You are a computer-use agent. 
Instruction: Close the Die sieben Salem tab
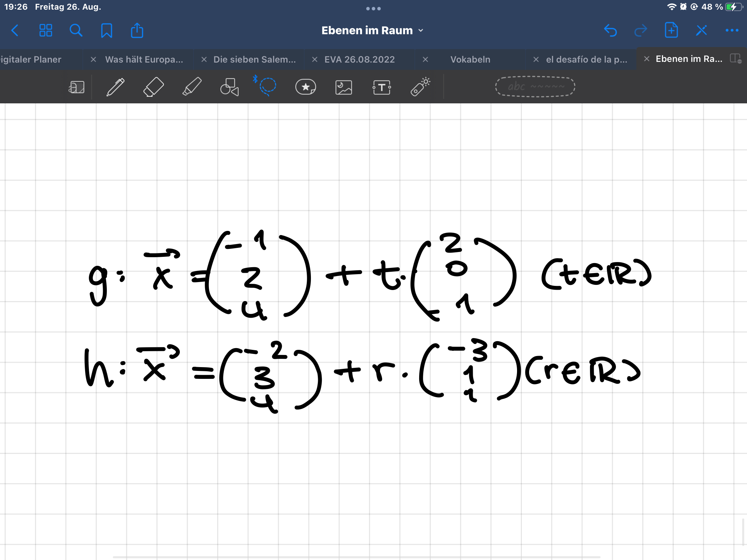[x=204, y=59]
